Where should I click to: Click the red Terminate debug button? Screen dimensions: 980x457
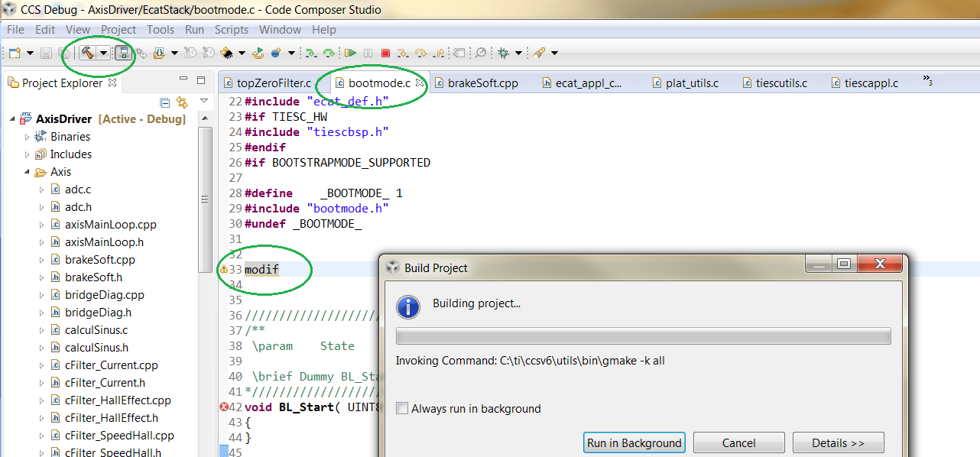click(385, 53)
